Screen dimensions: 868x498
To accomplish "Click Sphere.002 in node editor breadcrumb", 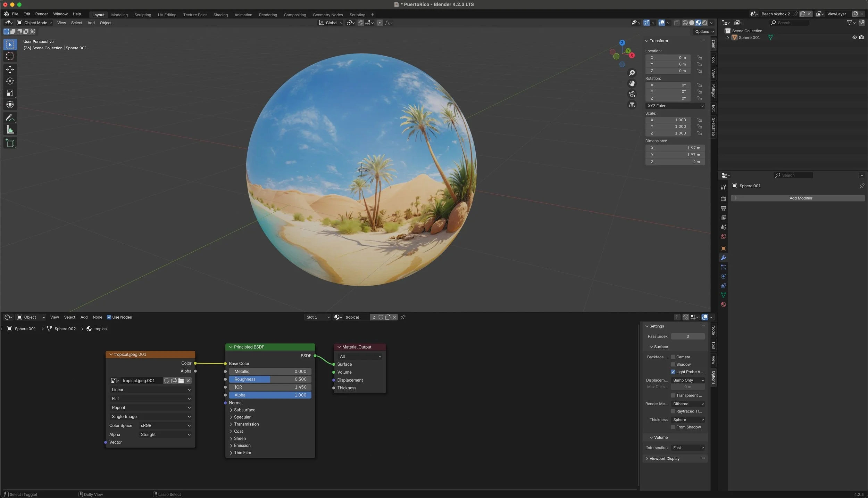I will click(x=65, y=329).
